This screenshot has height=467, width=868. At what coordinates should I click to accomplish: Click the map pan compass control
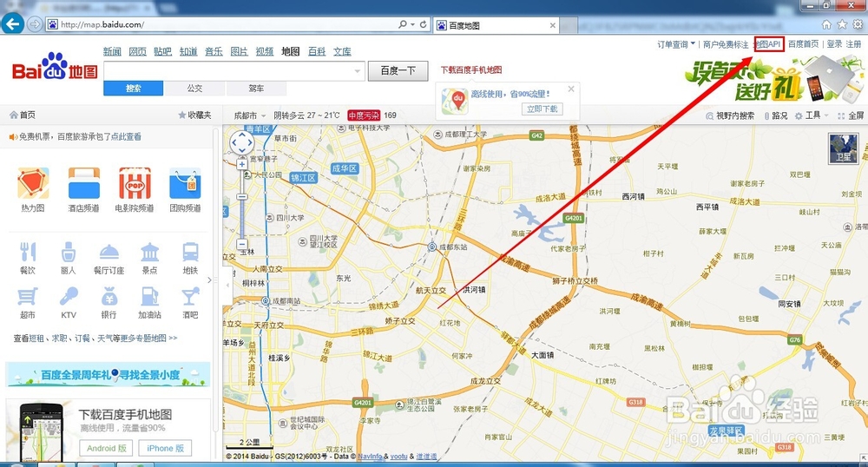(x=242, y=143)
